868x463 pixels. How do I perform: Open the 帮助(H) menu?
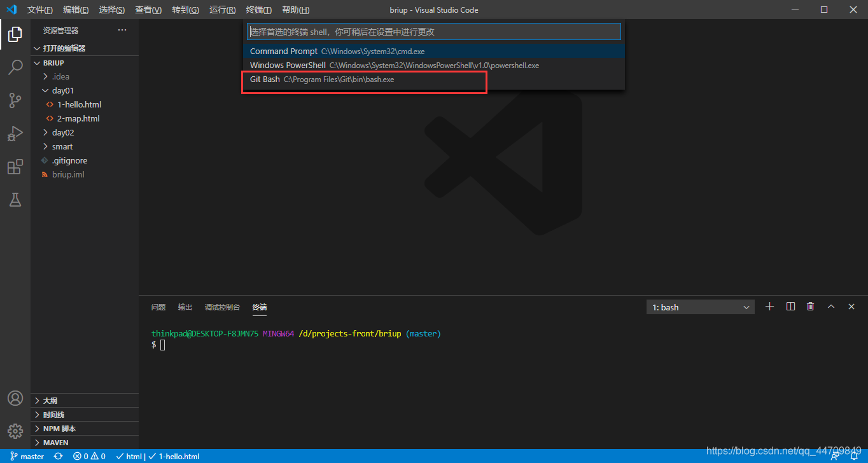click(x=295, y=10)
